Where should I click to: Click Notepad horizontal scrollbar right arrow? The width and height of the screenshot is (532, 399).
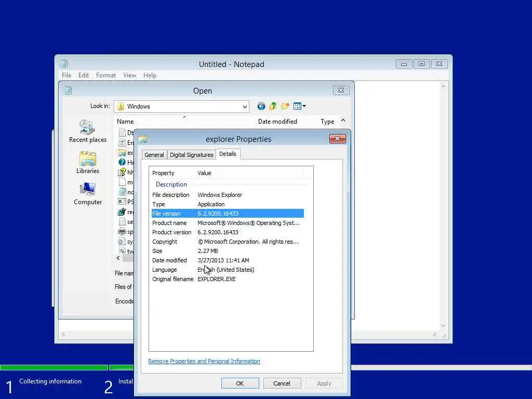pos(435,334)
